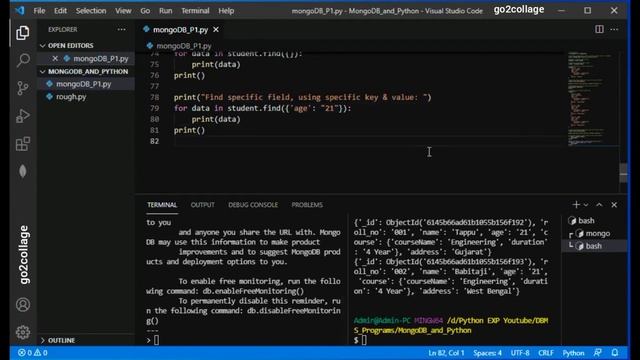This screenshot has width=640, height=360.
Task: Maximize the terminal panel with chevron
Action: 599,204
